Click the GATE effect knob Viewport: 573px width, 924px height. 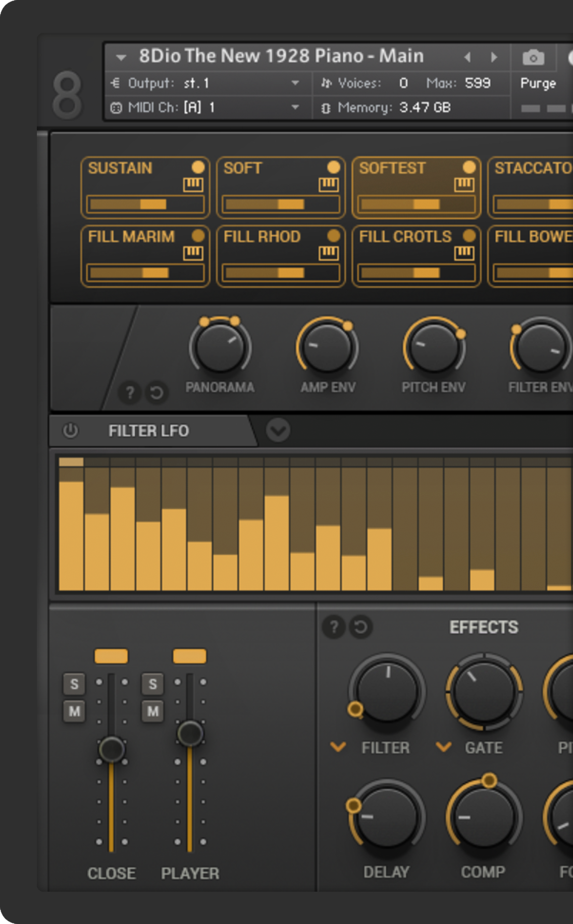tap(484, 692)
